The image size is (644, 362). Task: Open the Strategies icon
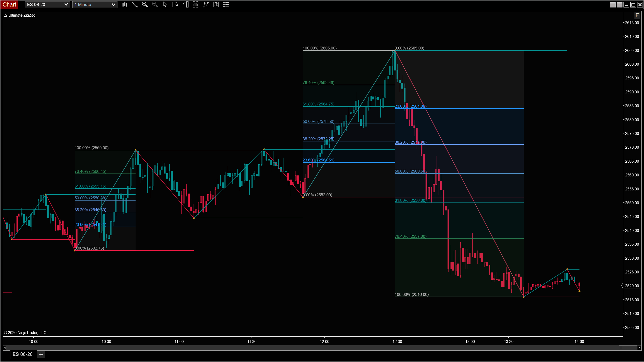(x=216, y=5)
